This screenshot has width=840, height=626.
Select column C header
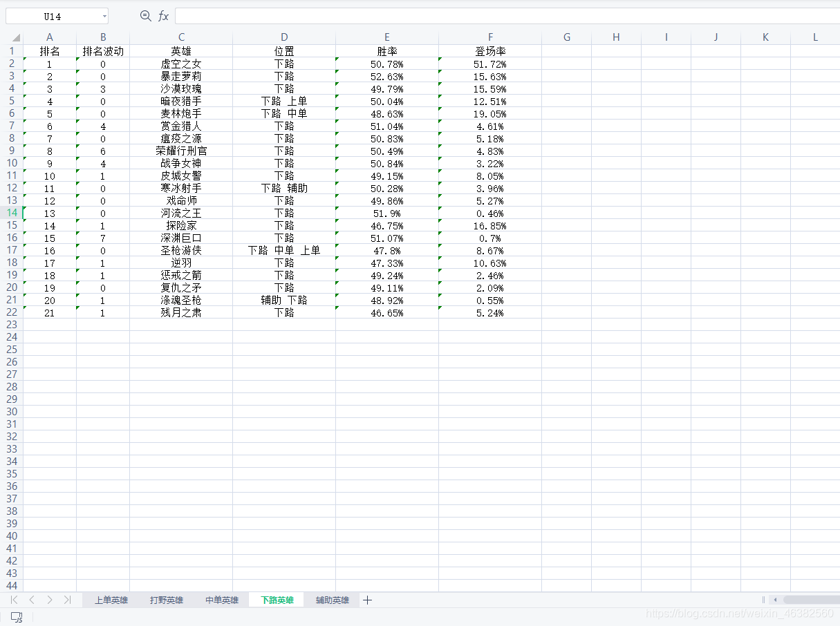pyautogui.click(x=181, y=37)
